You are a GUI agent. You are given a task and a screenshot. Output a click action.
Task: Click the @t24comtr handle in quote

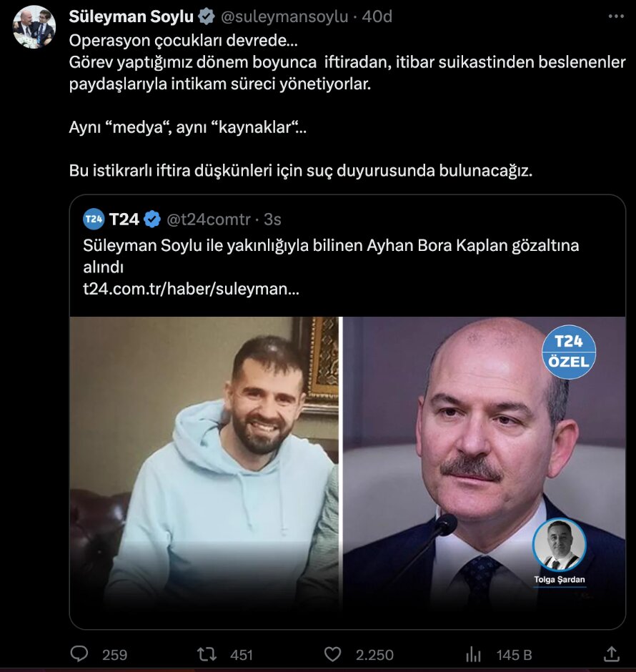click(210, 218)
